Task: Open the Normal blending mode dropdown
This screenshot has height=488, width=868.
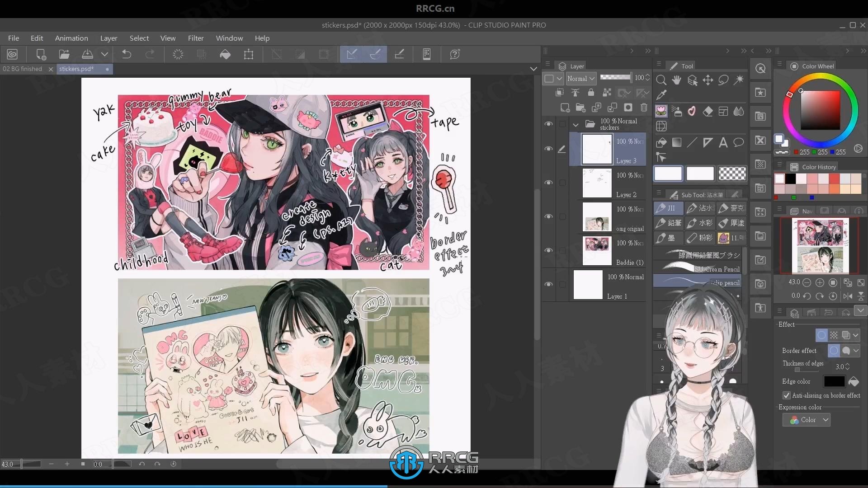Action: point(581,78)
